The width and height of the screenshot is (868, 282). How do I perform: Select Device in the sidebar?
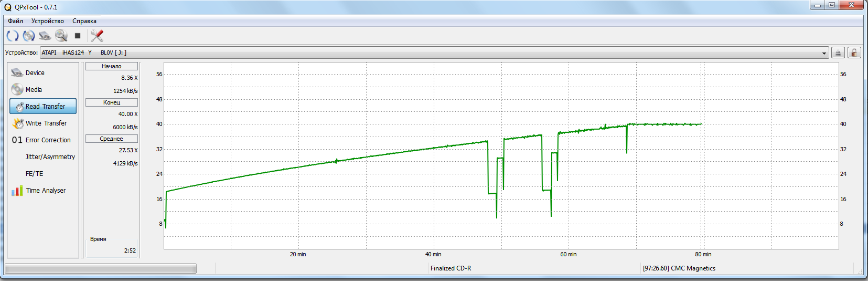pos(35,73)
